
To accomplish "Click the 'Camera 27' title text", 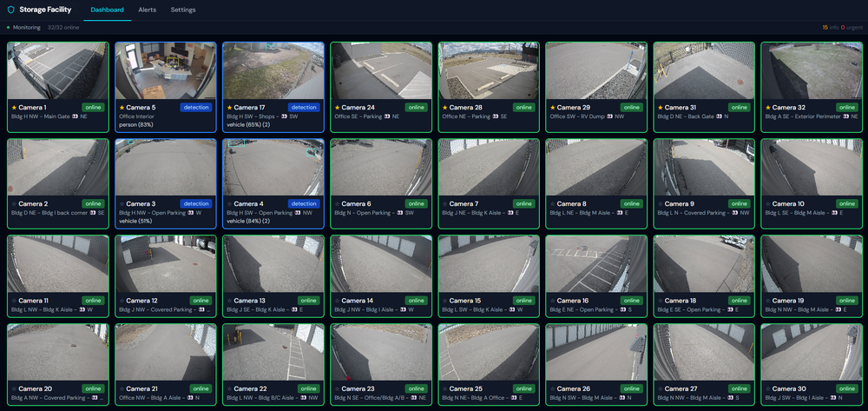I will [681, 389].
